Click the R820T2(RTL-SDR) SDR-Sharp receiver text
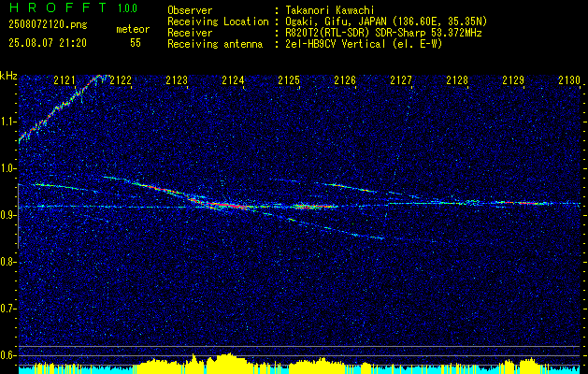 click(x=383, y=33)
